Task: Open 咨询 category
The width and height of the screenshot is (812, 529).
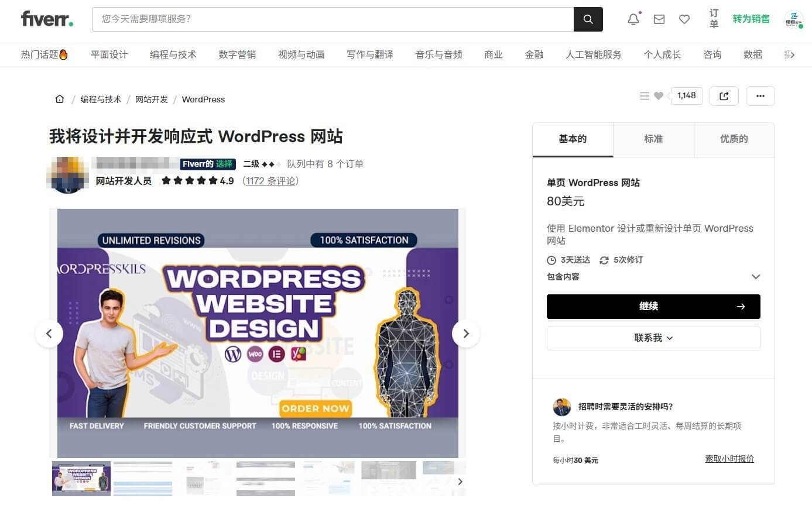Action: [x=712, y=54]
